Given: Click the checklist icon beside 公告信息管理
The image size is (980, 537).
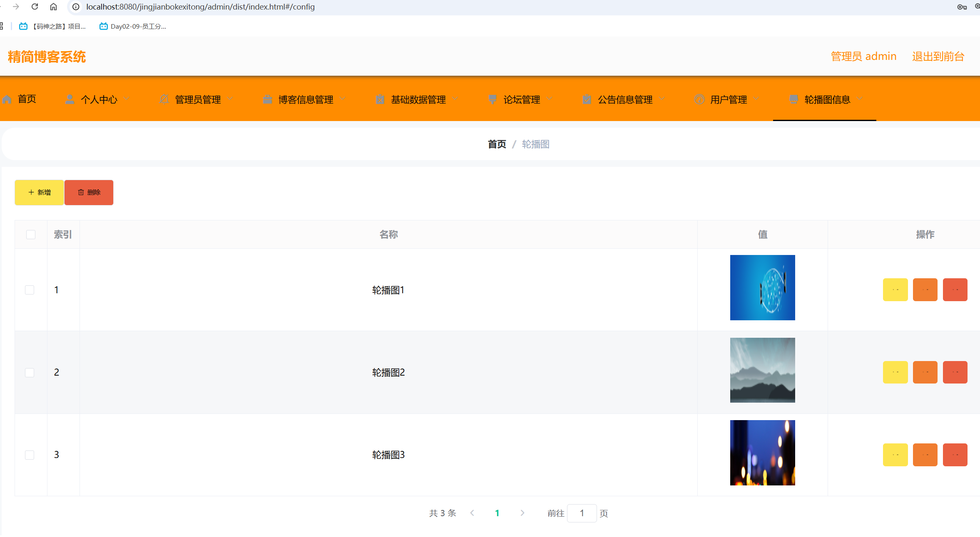Looking at the screenshot, I should pyautogui.click(x=587, y=99).
